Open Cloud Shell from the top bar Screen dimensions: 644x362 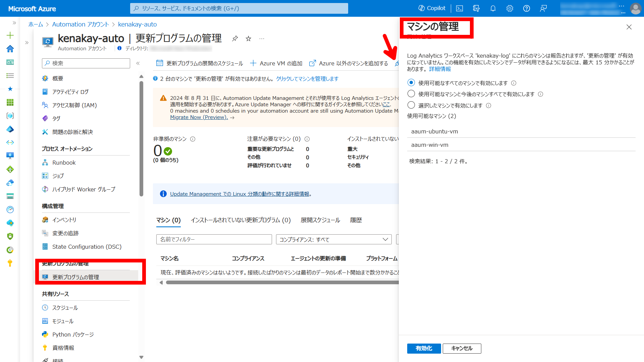[460, 8]
